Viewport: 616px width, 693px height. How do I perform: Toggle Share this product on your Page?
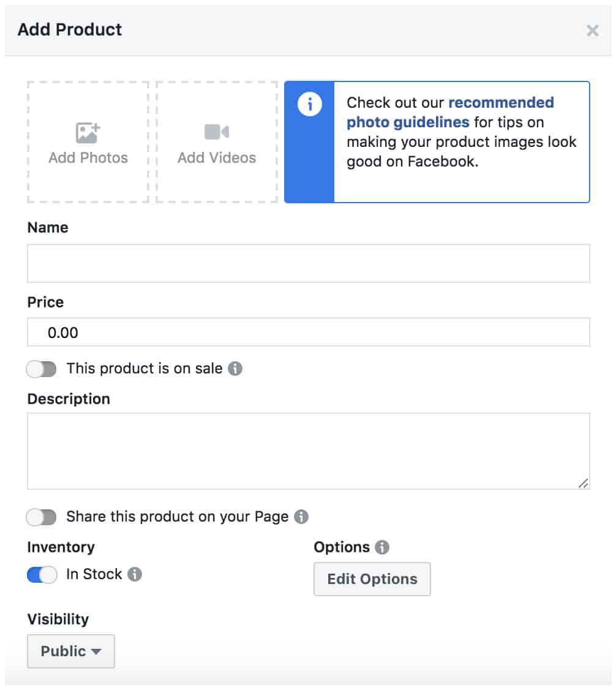pos(41,517)
